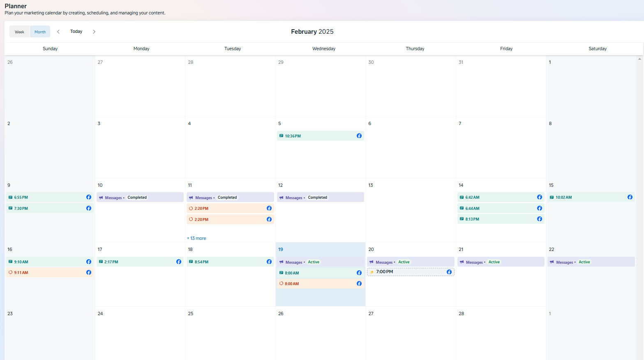Image resolution: width=644 pixels, height=360 pixels.
Task: Select Facebook icon on the 6:44 AM post
Action: (x=540, y=208)
